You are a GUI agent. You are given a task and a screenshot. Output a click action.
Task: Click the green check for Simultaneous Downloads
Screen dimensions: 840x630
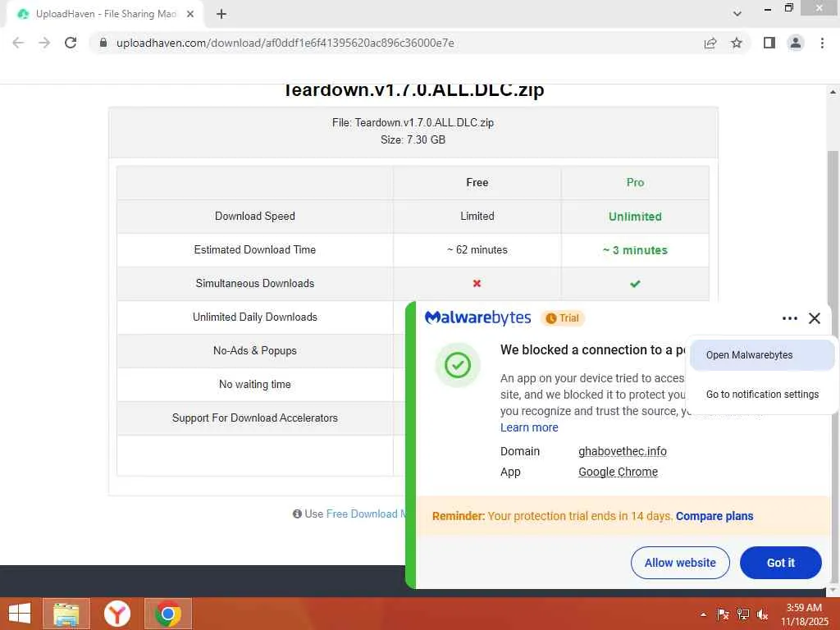[635, 283]
